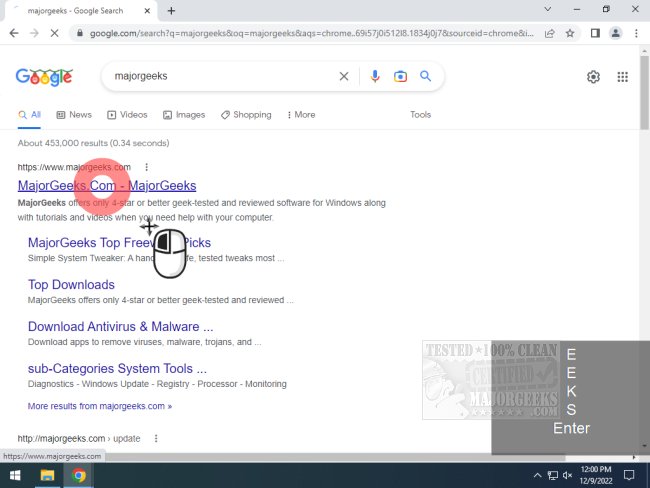This screenshot has height=488, width=650.
Task: Open options next to www.majorgeeks.com result
Action: (146, 167)
